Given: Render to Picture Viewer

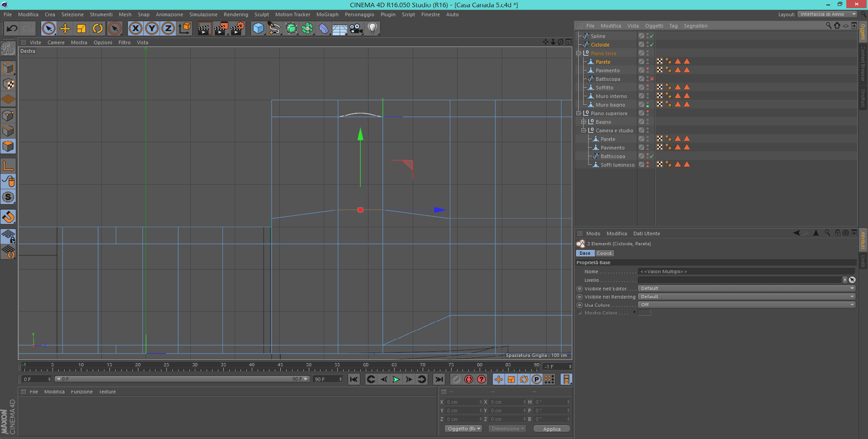Looking at the screenshot, I should (221, 28).
